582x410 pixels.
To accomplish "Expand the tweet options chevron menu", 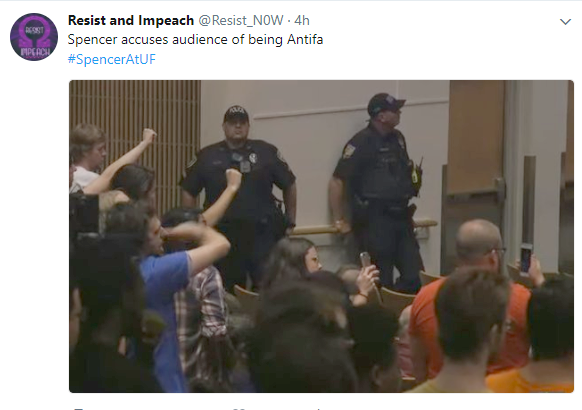I will coord(565,22).
